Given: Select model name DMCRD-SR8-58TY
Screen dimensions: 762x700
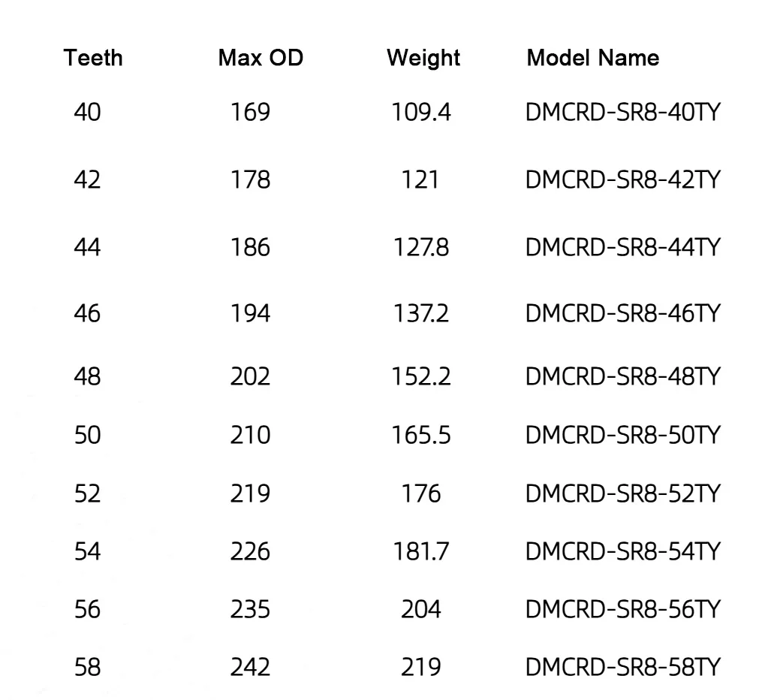Looking at the screenshot, I should (622, 667).
